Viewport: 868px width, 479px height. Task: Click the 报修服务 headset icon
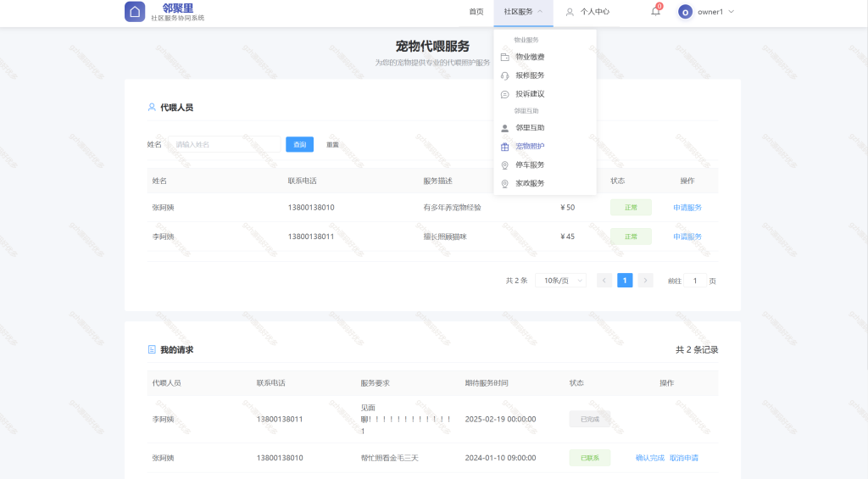505,75
